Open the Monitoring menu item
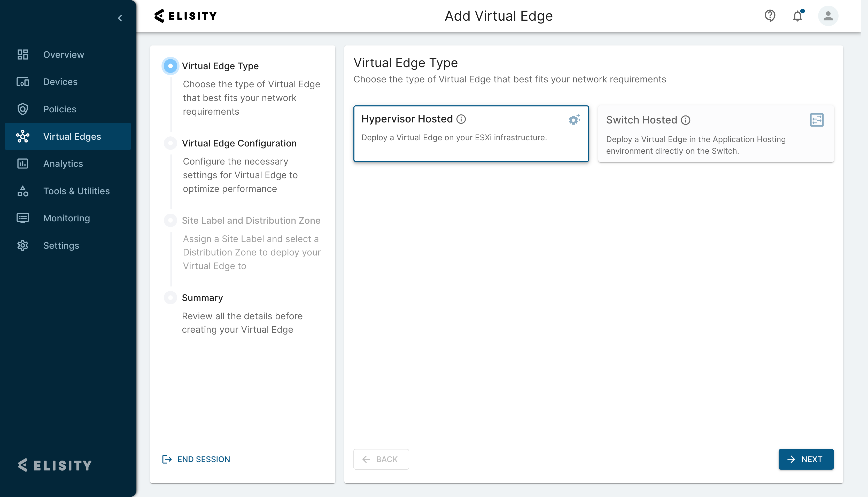Screen dimensions: 868x497 click(x=68, y=218)
